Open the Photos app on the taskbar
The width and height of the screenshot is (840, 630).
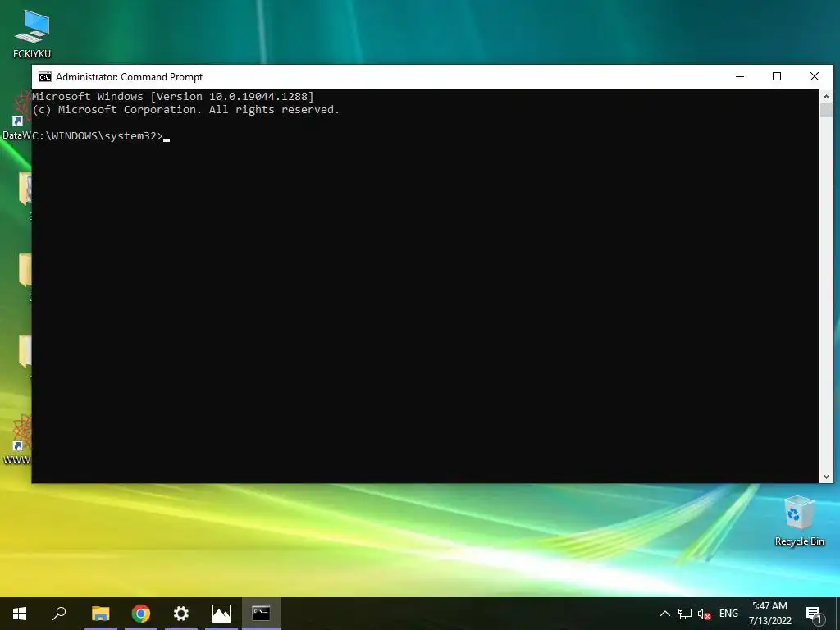pos(221,614)
